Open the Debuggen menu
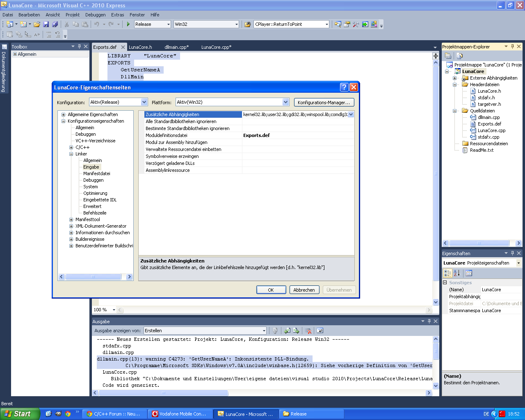This screenshot has height=420, width=525. (x=96, y=14)
